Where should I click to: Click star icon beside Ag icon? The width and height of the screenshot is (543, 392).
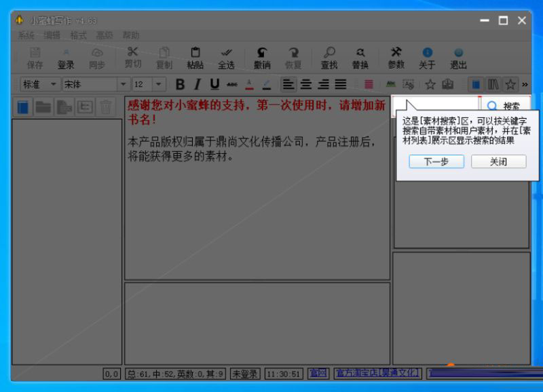tap(430, 84)
